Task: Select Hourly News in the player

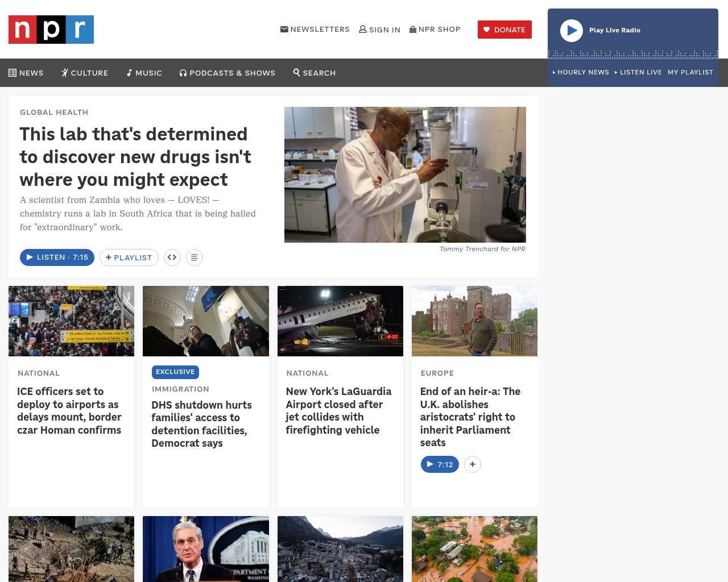Action: [581, 72]
